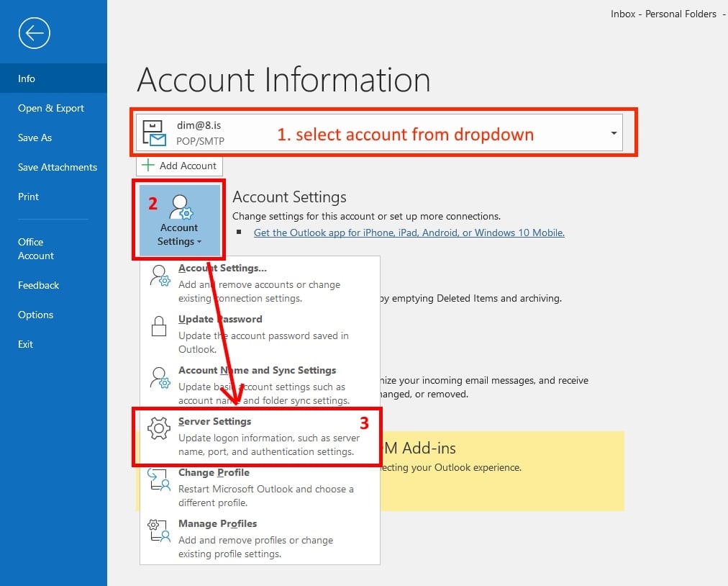Choose Change Profile menu entry
Screen dimensions: 728x586
260,487
